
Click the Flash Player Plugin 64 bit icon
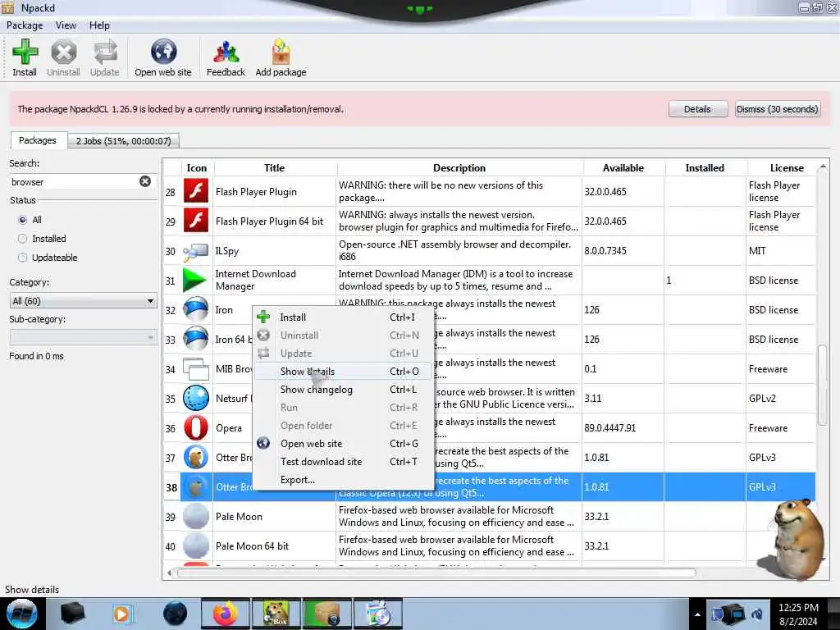pos(196,220)
